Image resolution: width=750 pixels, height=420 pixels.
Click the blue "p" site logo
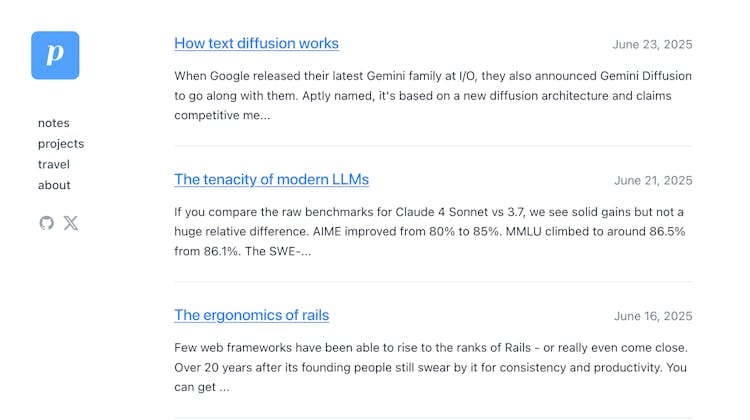(x=55, y=55)
